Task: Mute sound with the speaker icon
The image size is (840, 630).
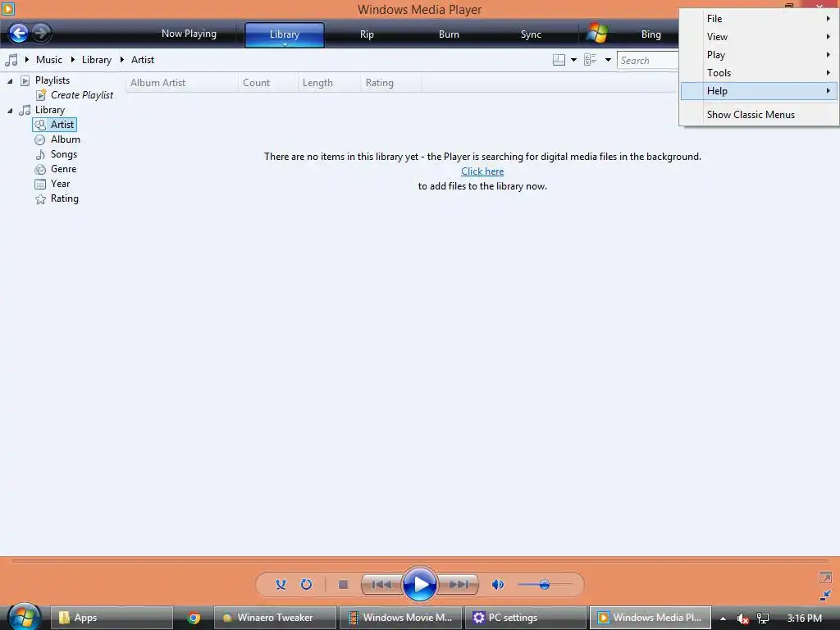Action: coord(498,584)
